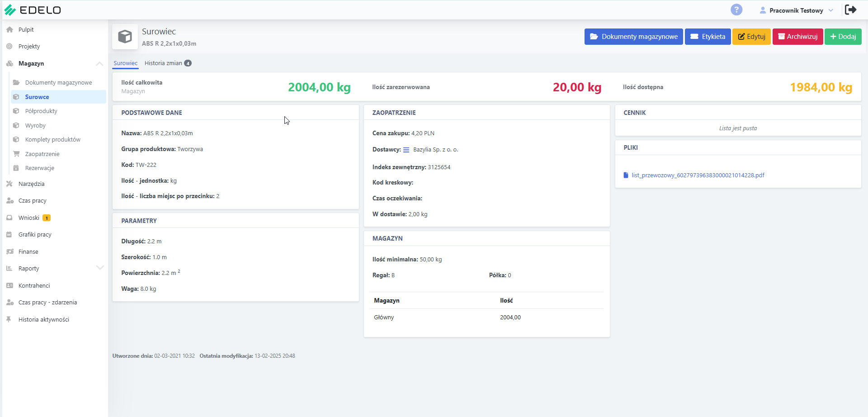
Task: Open the Pracownik Testowy user dropdown
Action: coord(796,10)
